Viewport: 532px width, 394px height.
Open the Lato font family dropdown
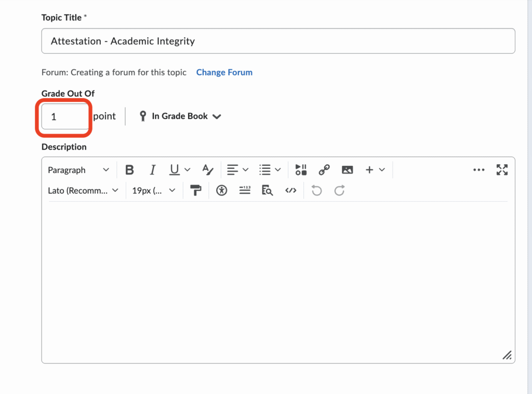83,191
